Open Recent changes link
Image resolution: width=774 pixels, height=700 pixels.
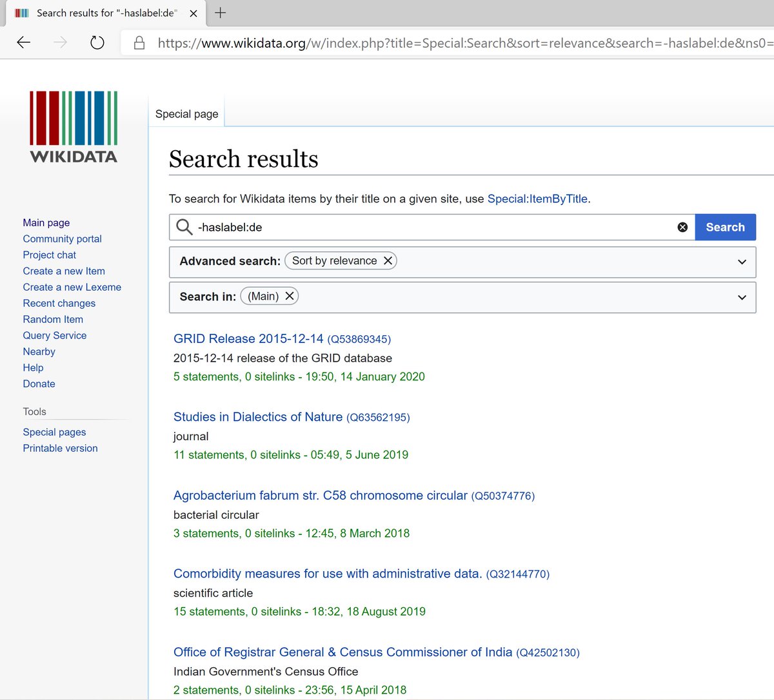click(x=59, y=303)
